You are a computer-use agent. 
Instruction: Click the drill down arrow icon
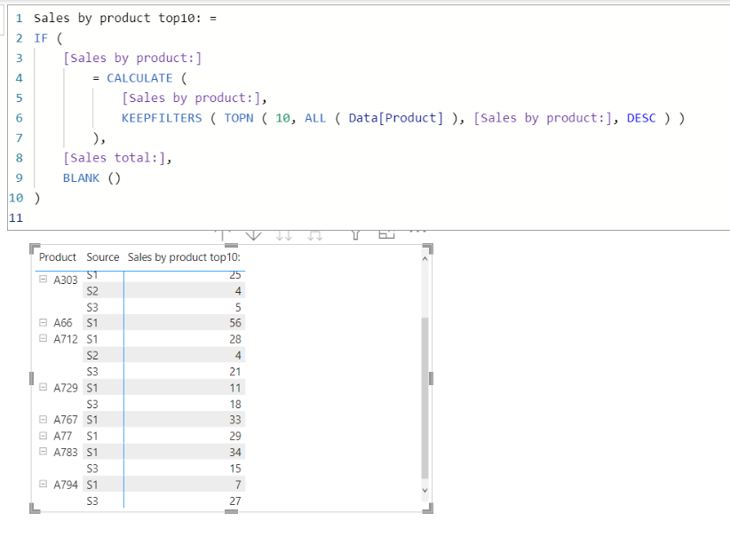(x=253, y=234)
